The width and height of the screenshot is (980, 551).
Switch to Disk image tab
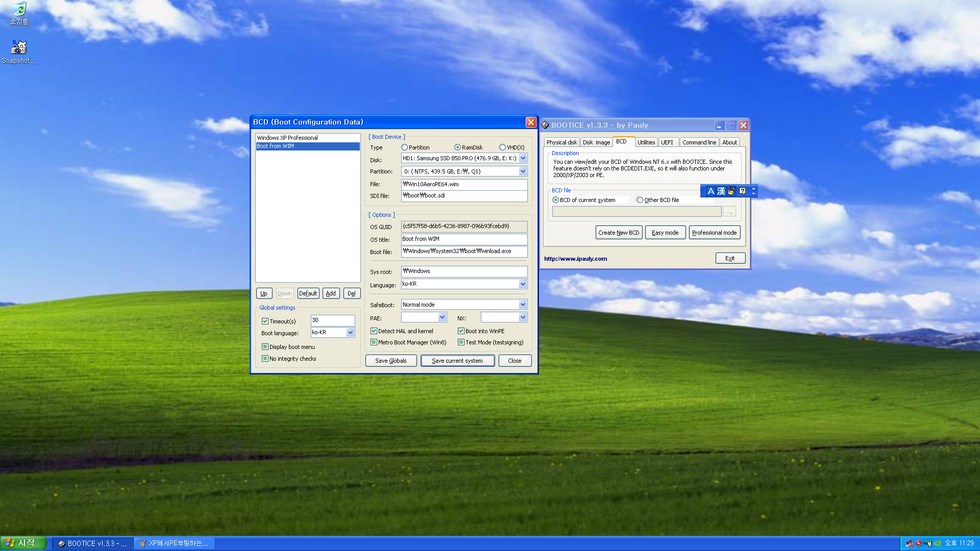[x=596, y=142]
